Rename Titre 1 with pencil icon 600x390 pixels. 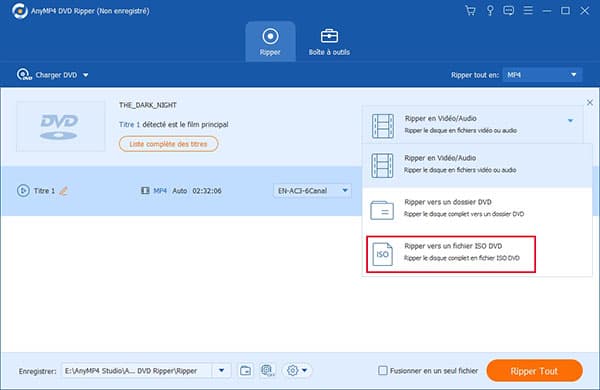64,191
